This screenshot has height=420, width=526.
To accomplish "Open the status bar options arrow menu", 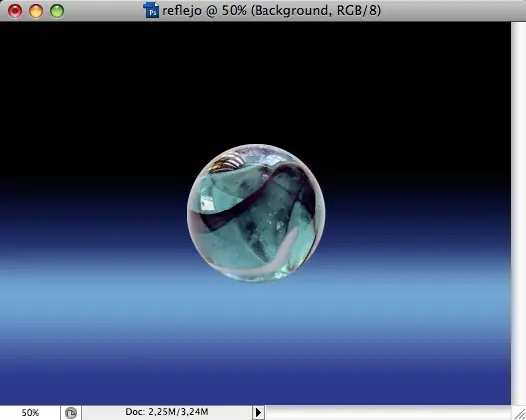I will point(258,412).
